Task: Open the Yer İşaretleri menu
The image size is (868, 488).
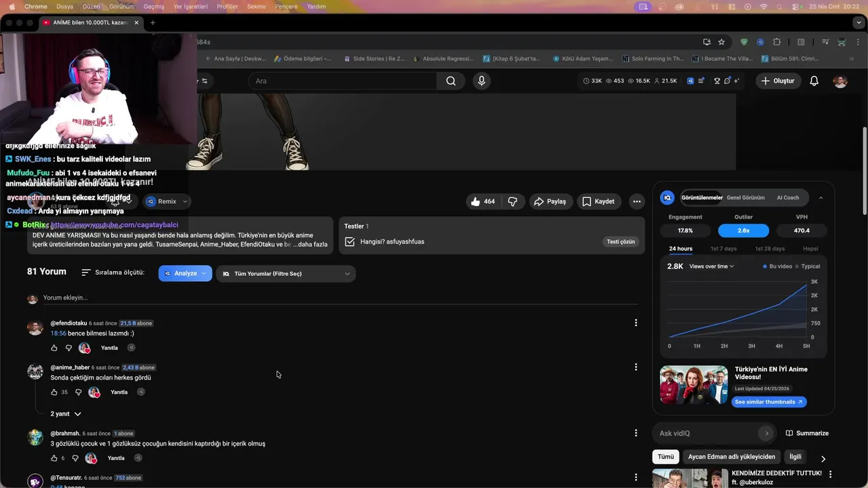Action: pyautogui.click(x=190, y=6)
